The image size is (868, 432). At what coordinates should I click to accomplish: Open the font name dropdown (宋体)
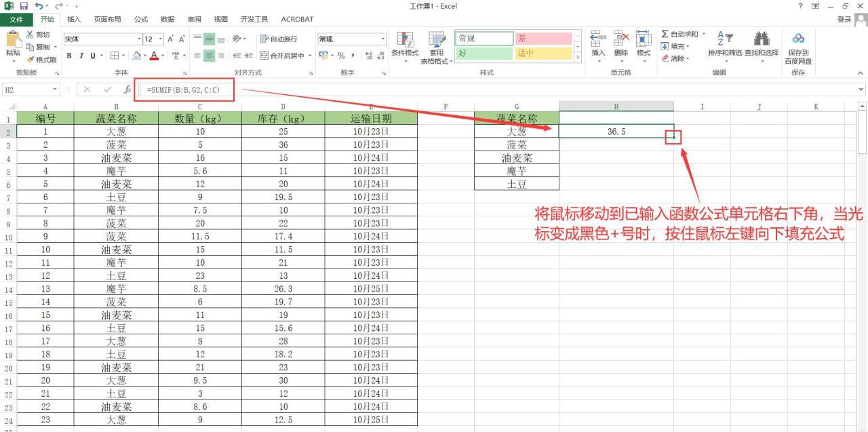139,39
